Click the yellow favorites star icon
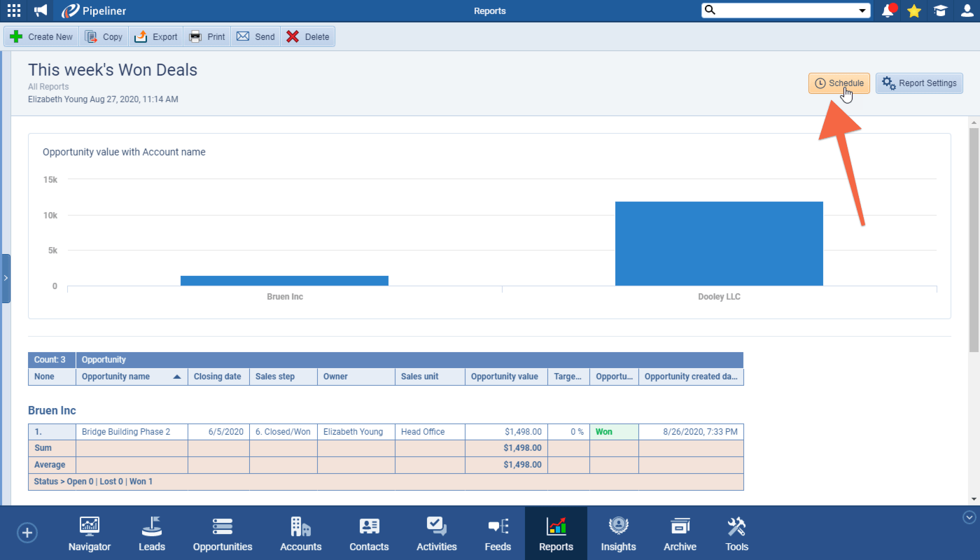Viewport: 980px width, 560px height. (913, 10)
